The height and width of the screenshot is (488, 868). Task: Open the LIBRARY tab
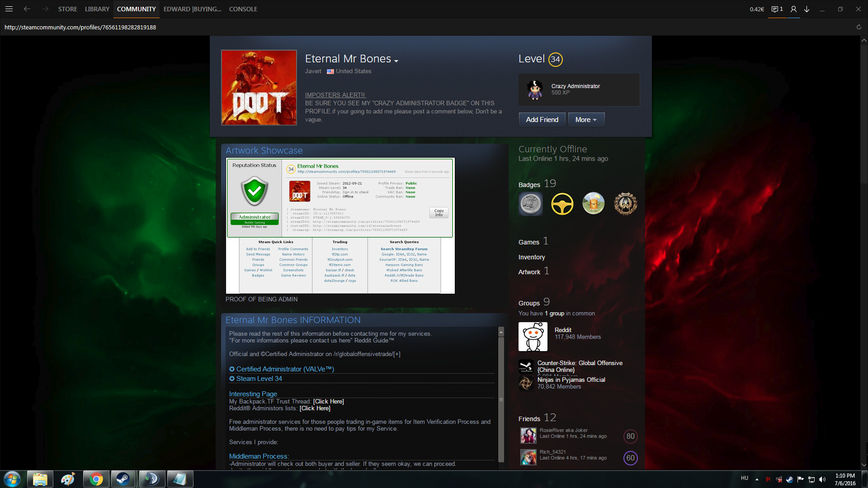(97, 9)
